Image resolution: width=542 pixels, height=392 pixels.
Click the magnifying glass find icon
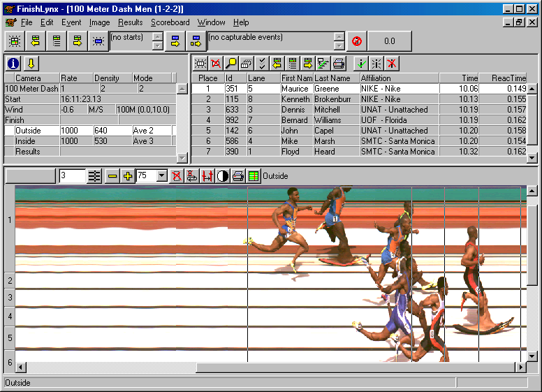click(x=230, y=64)
